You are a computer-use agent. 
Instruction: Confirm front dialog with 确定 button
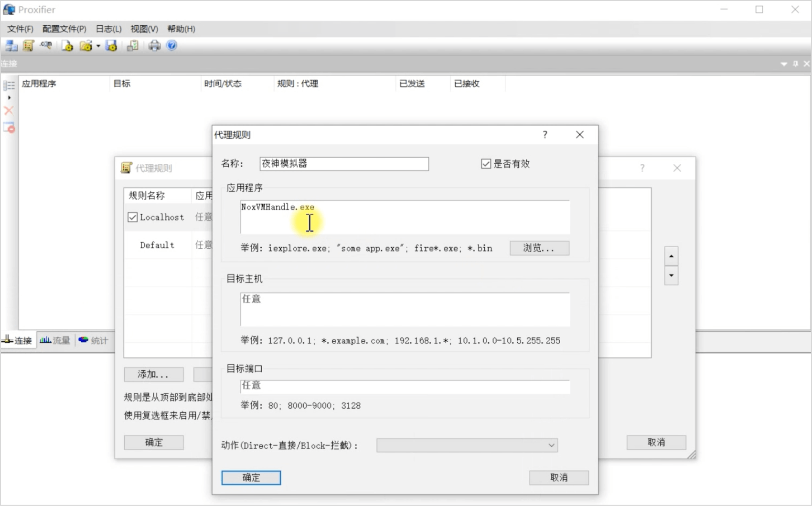click(x=251, y=477)
